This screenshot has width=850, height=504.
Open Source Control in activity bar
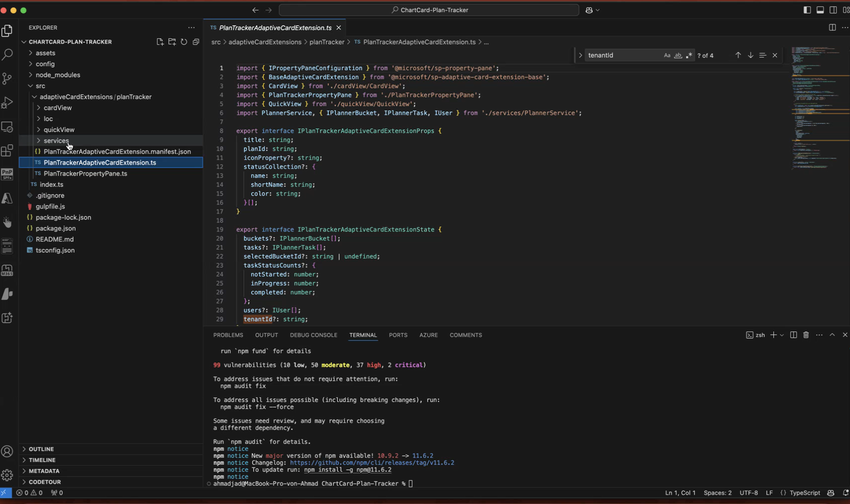coord(7,78)
